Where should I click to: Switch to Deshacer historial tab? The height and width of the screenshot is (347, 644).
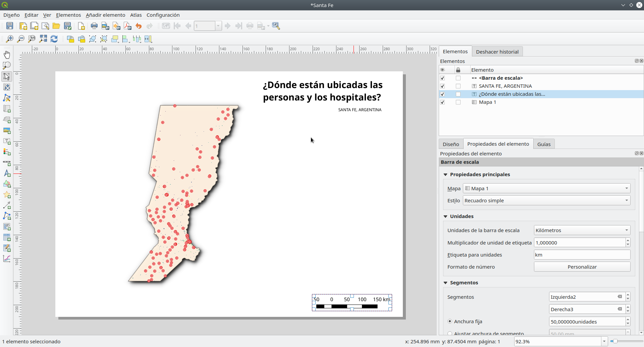point(497,52)
